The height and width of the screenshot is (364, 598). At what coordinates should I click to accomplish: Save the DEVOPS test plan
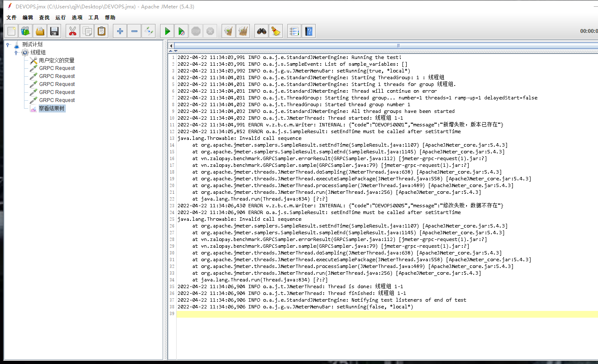[54, 31]
